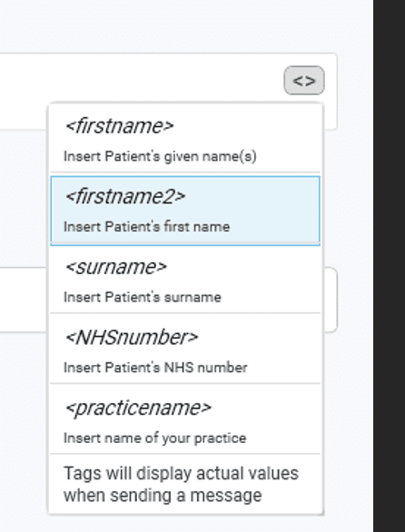The height and width of the screenshot is (532, 405).
Task: Click 'Insert Patient's given name(s)' description
Action: (x=160, y=156)
